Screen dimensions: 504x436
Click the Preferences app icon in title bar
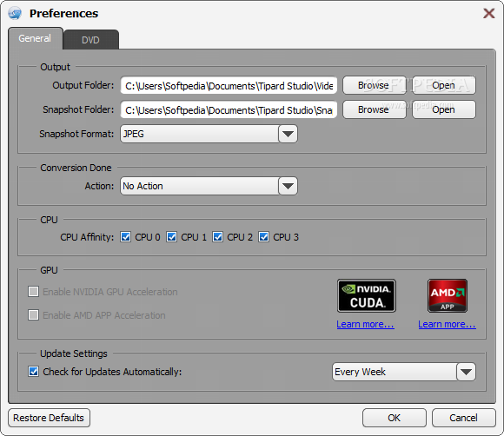[x=15, y=14]
